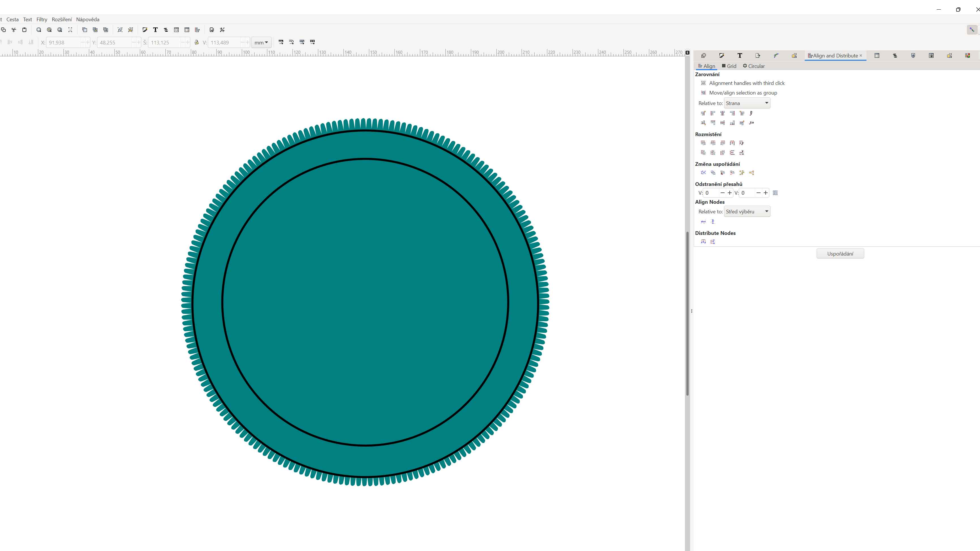Open the Relative to Strana dropdown

tap(747, 103)
